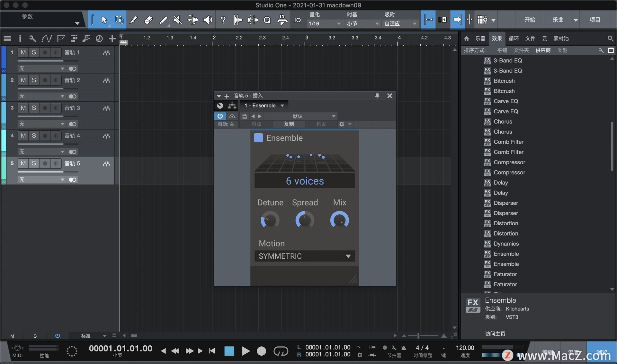Open browser home icon

pyautogui.click(x=467, y=39)
